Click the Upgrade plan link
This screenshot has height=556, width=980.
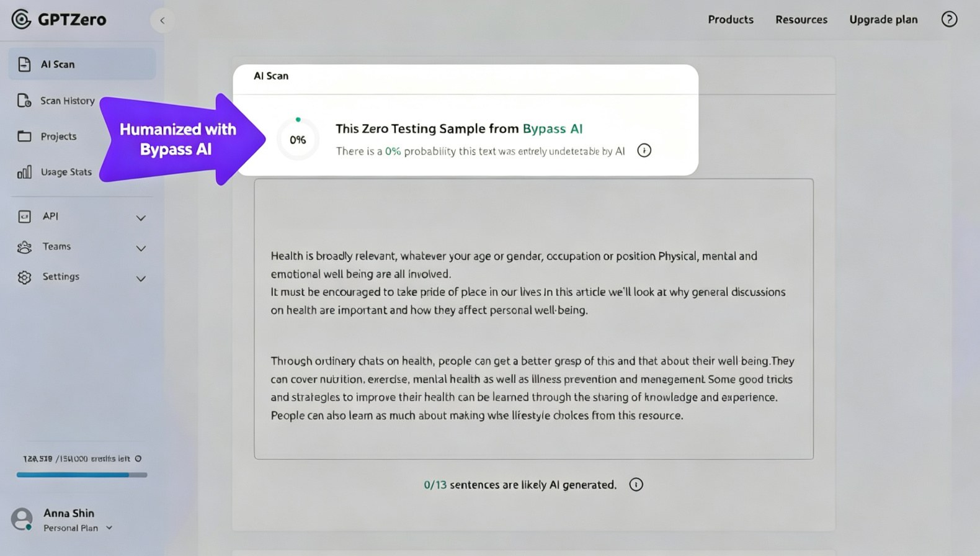tap(883, 19)
